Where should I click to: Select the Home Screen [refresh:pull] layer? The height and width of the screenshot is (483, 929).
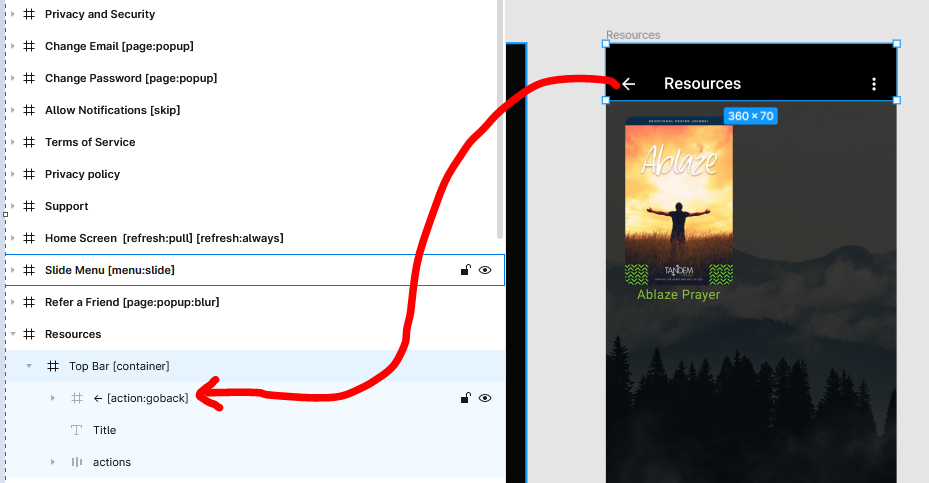pos(164,238)
